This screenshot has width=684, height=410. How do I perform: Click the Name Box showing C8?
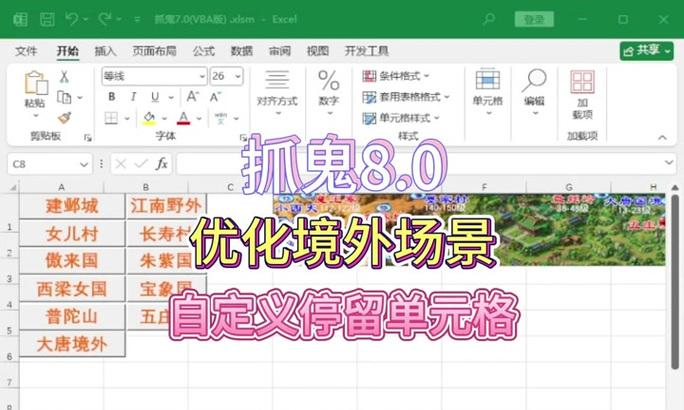[x=49, y=164]
